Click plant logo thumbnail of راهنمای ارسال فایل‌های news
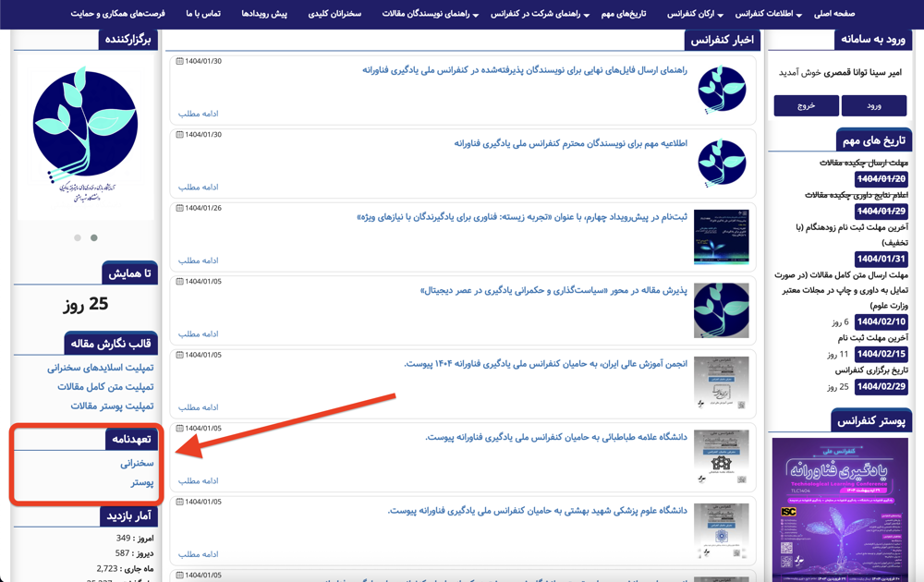This screenshot has width=924, height=582. [x=722, y=90]
